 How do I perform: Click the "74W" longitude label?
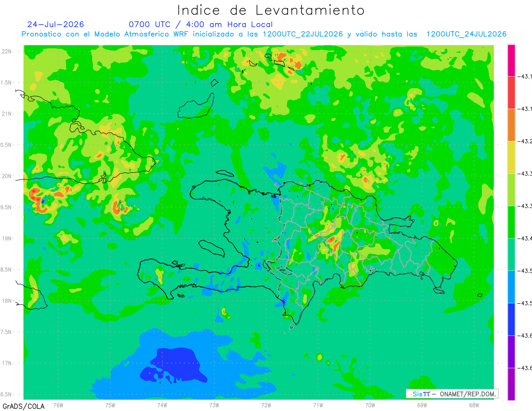pyautogui.click(x=162, y=405)
